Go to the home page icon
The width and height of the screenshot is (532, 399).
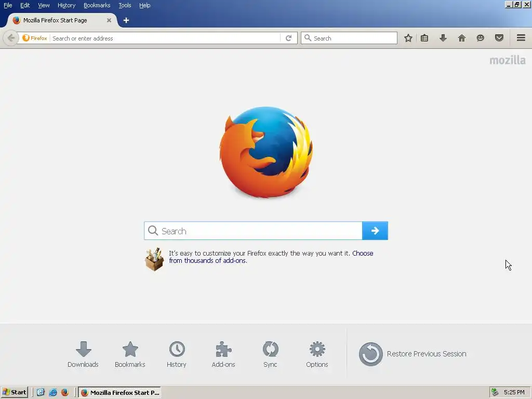pos(462,38)
